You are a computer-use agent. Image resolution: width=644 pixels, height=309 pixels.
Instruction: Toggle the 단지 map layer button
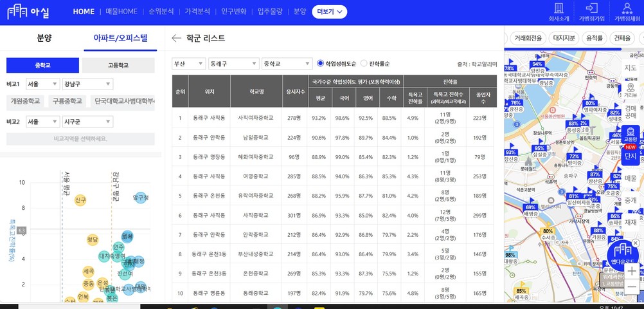631,156
